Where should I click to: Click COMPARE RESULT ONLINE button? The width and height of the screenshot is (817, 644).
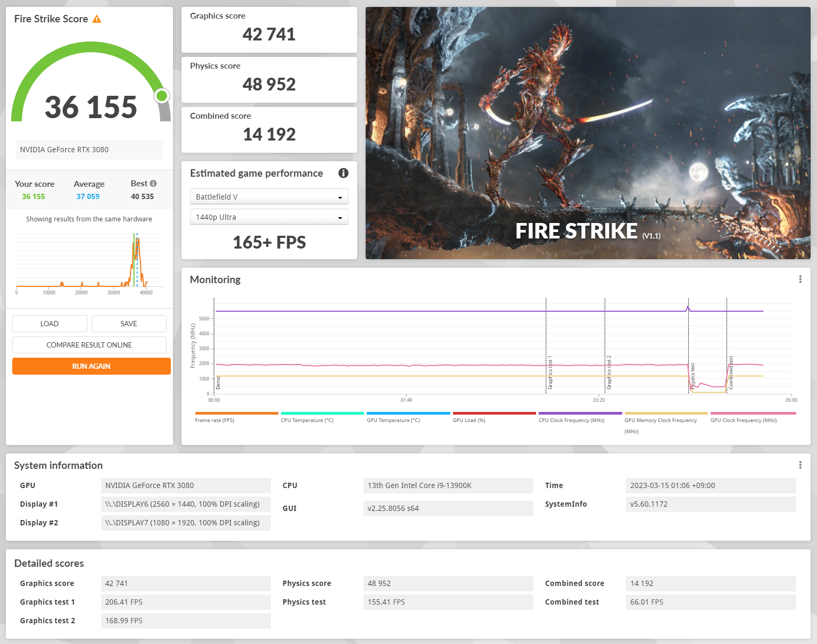(x=89, y=345)
